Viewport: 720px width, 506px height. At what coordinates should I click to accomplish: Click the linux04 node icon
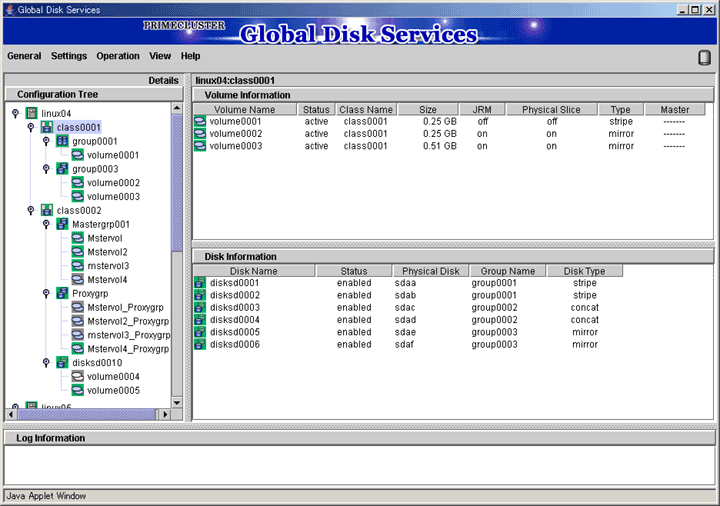click(31, 113)
